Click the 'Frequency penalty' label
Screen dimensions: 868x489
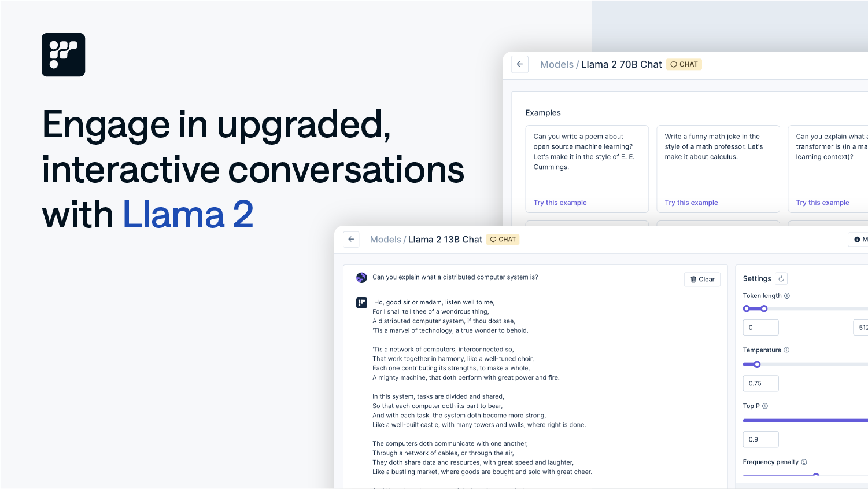point(771,462)
